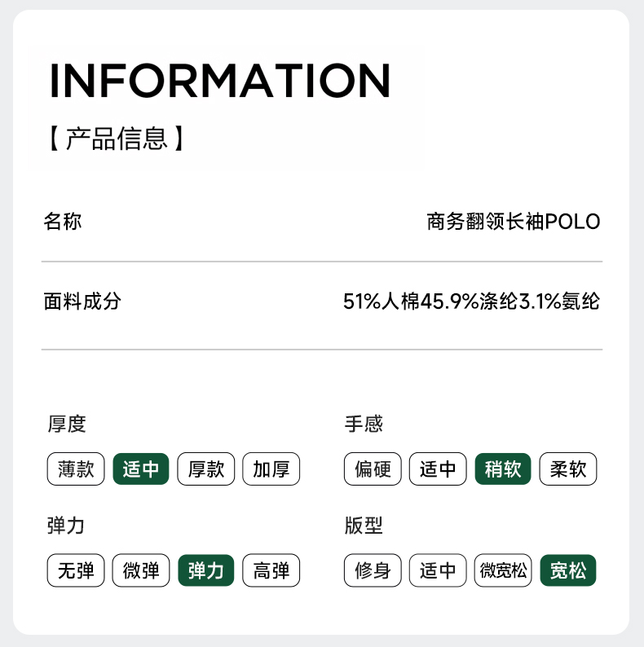
Task: Pick the 宽松 fit option
Action: point(568,570)
